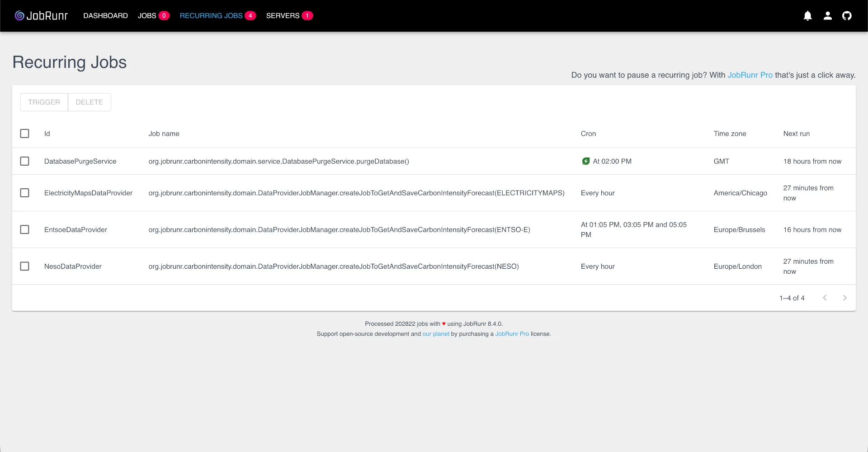This screenshot has width=868, height=452.
Task: Click the NesoDataProvider id cell
Action: (x=73, y=266)
